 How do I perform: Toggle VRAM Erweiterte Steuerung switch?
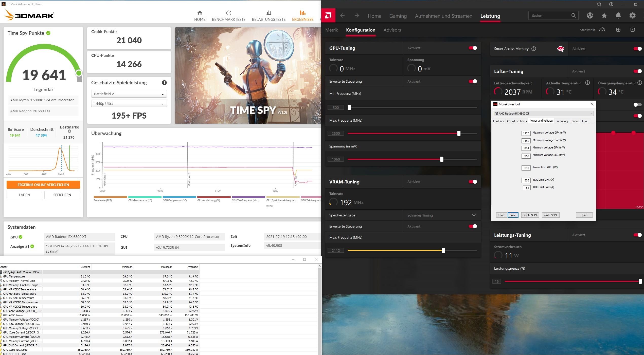pos(473,226)
